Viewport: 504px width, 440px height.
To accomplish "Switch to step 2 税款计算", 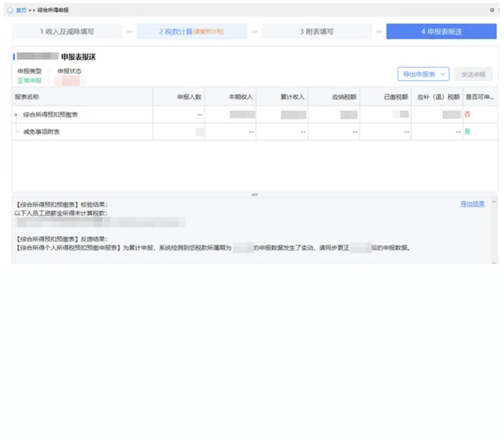I will (191, 32).
